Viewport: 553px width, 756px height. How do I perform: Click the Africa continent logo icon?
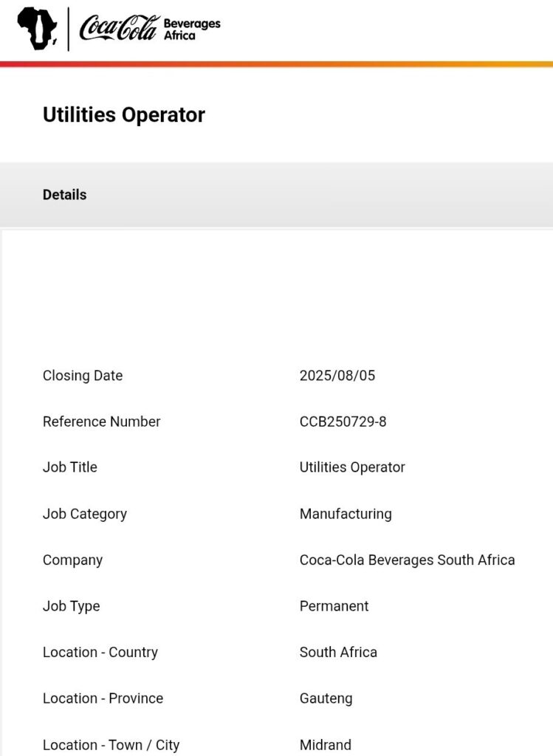38,28
